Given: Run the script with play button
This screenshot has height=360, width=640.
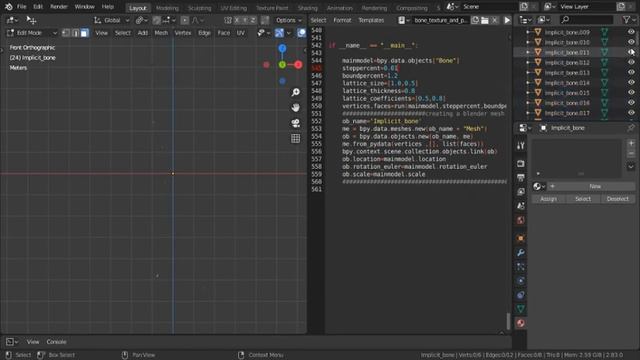Looking at the screenshot, I should [x=507, y=20].
